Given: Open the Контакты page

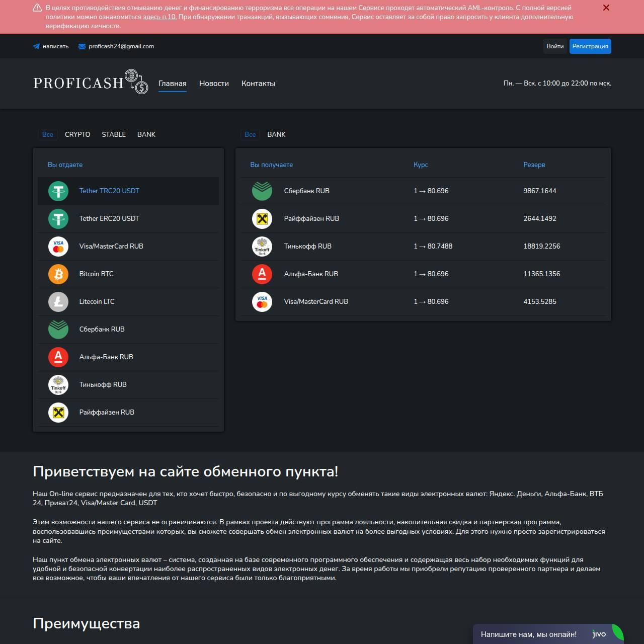Looking at the screenshot, I should [258, 84].
